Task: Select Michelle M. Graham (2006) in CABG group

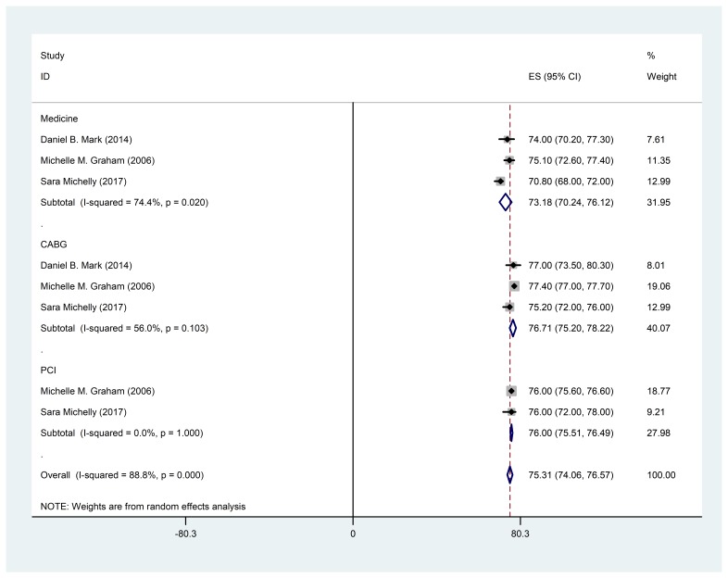Action: 97,286
